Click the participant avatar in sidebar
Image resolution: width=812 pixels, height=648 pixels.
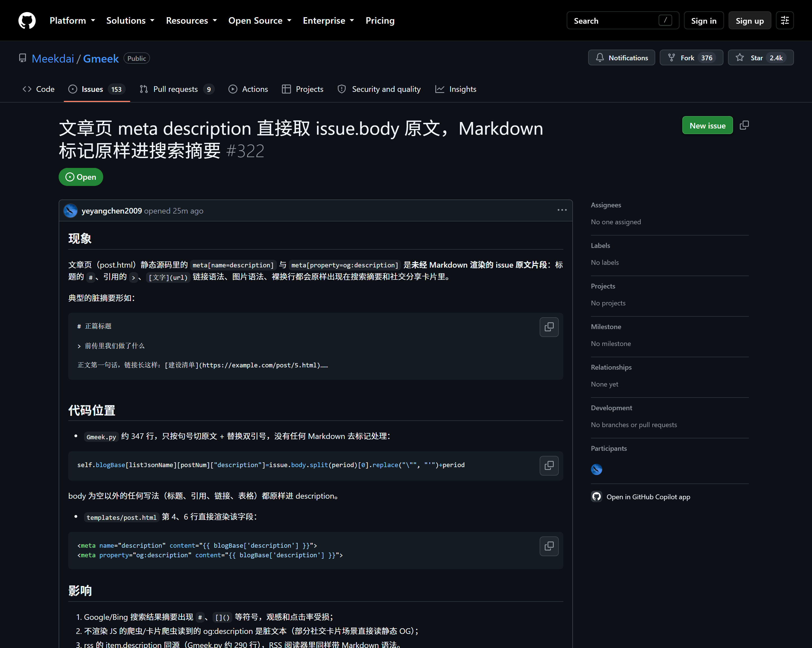tap(597, 469)
